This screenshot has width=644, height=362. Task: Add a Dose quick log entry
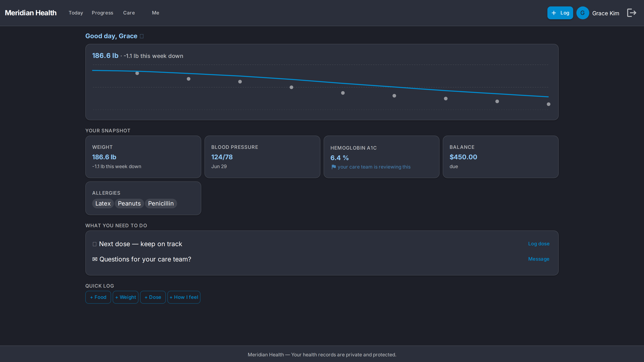point(153,297)
